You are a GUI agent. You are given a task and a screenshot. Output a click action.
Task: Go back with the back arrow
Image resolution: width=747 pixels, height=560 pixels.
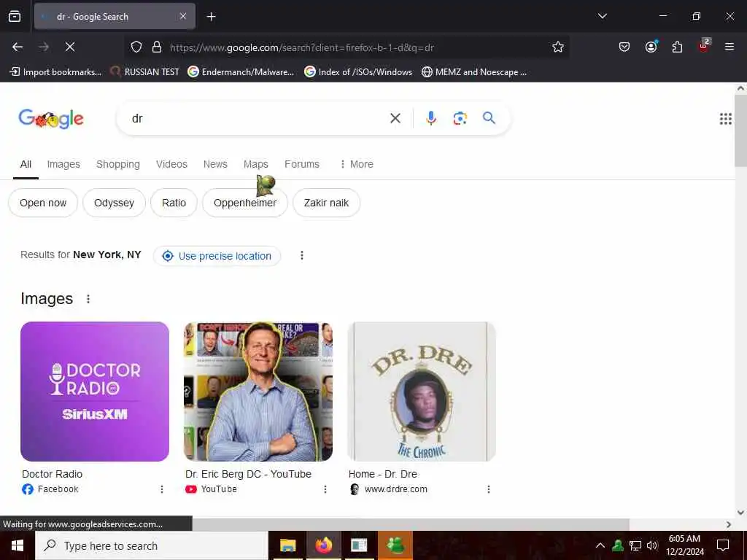pyautogui.click(x=18, y=47)
